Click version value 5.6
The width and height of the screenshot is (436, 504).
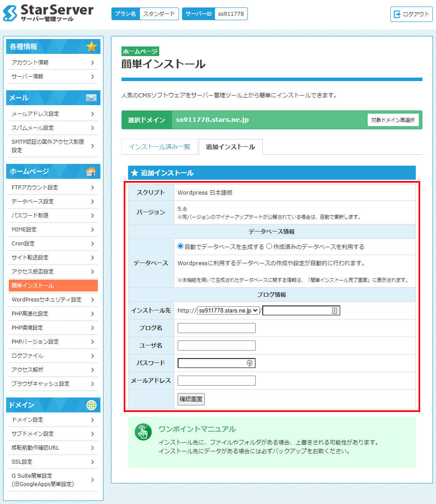182,209
